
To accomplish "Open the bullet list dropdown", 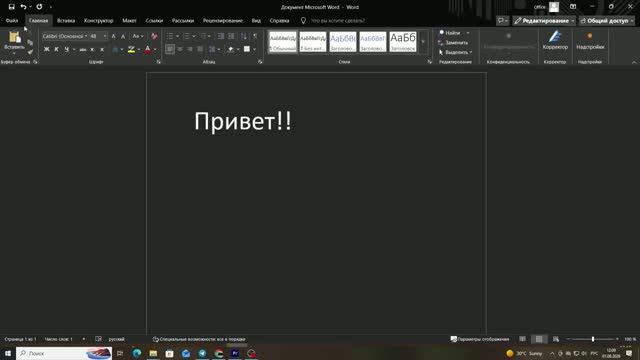I will pyautogui.click(x=178, y=36).
